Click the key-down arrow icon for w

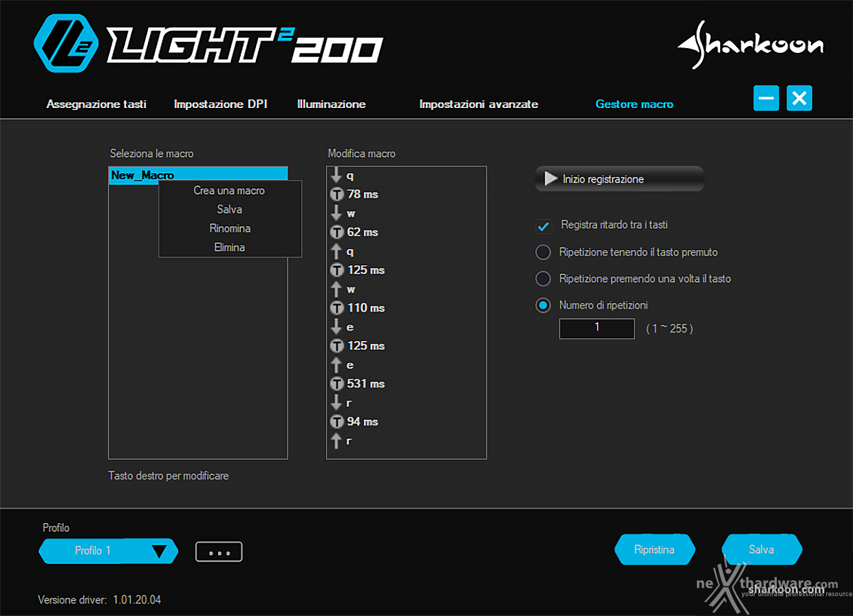336,213
